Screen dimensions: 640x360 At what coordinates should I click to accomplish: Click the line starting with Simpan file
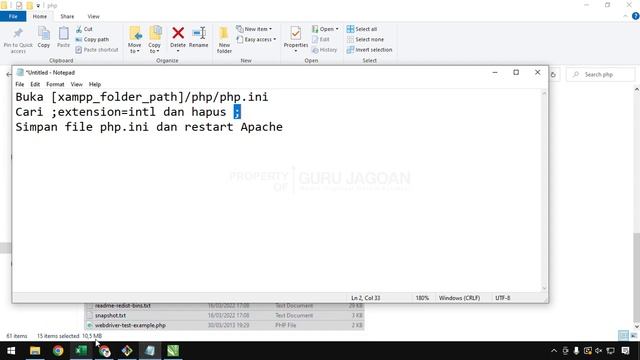click(149, 127)
